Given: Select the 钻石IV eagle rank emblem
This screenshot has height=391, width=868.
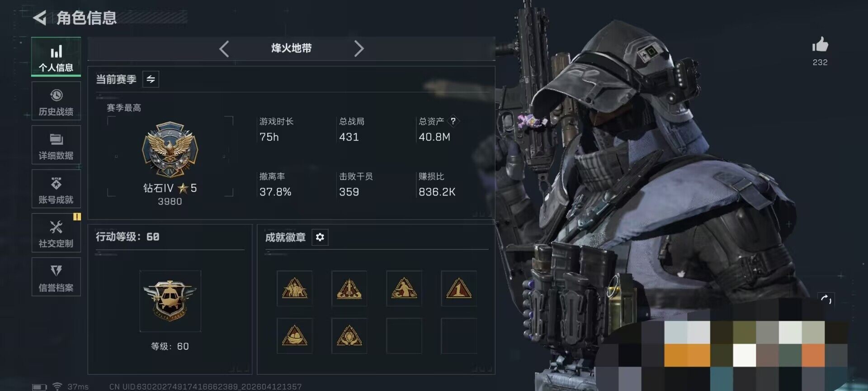Looking at the screenshot, I should click(170, 149).
